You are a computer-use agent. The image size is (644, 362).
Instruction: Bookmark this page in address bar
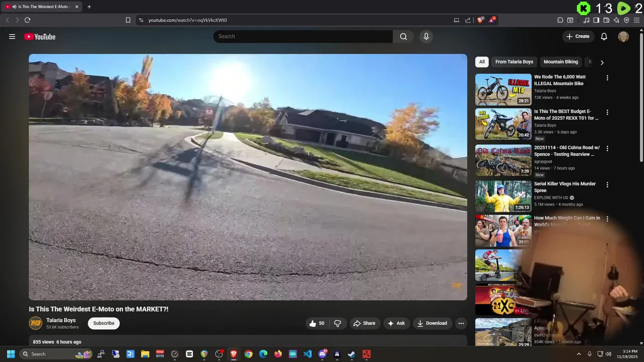click(x=128, y=20)
